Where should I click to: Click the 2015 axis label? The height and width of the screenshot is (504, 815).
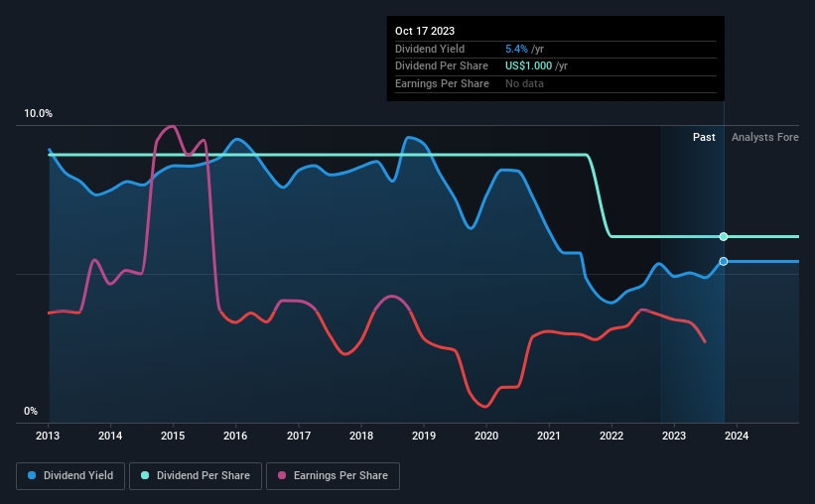(173, 436)
